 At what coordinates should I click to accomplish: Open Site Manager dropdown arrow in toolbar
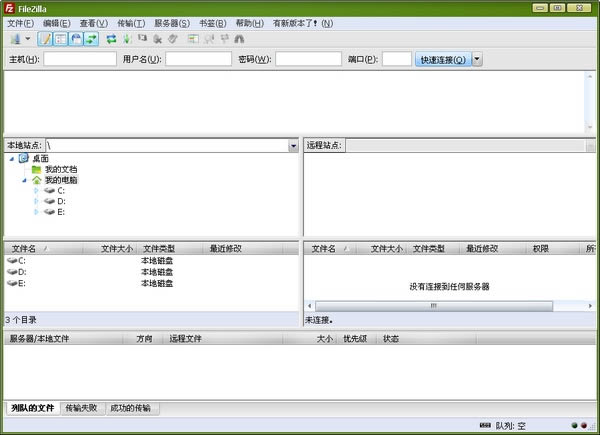pyautogui.click(x=28, y=39)
